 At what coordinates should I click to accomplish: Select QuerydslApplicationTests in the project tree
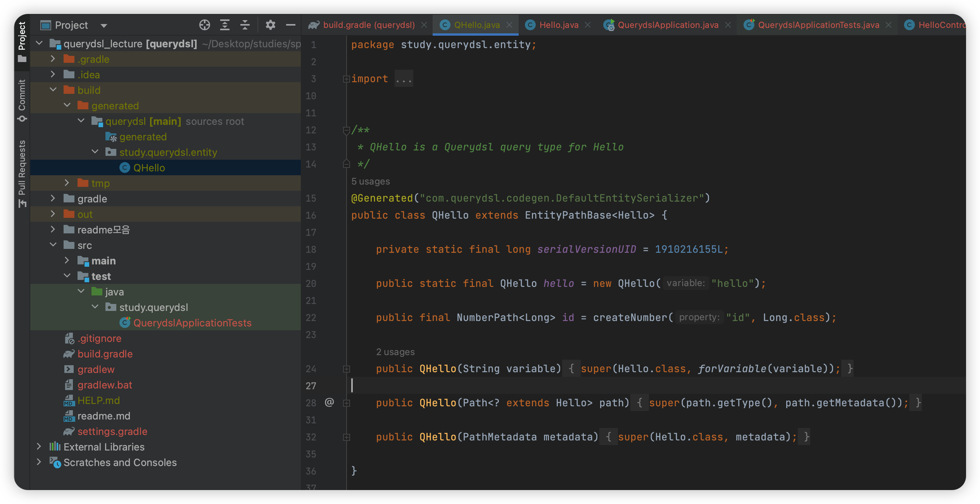pyautogui.click(x=192, y=323)
